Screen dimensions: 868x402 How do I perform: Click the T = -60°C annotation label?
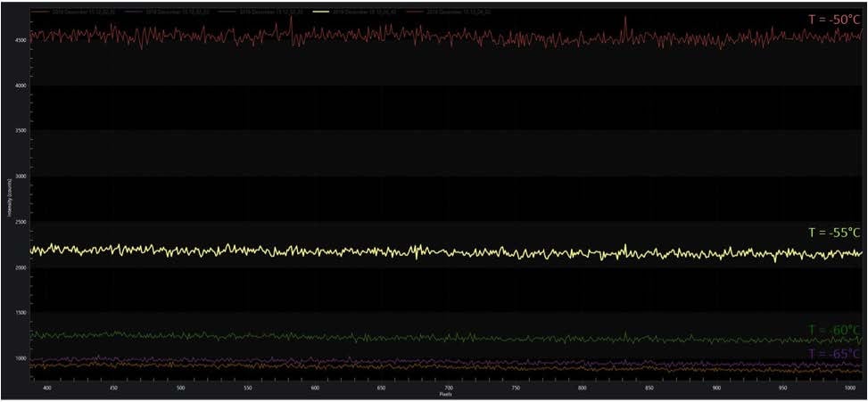coord(835,330)
